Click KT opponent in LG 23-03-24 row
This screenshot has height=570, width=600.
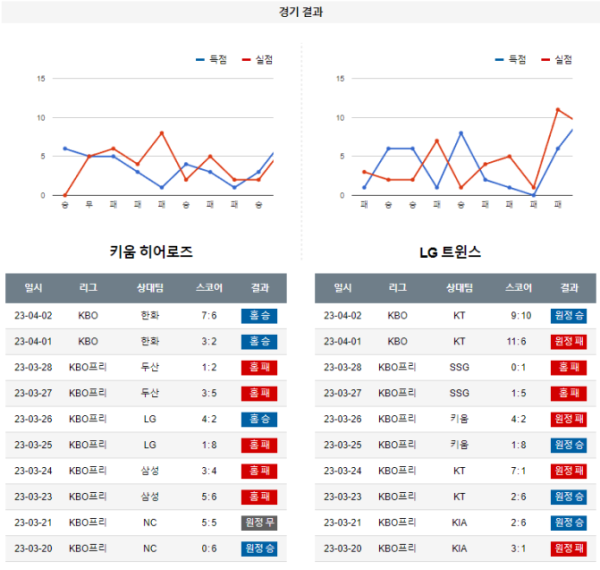pyautogui.click(x=459, y=471)
